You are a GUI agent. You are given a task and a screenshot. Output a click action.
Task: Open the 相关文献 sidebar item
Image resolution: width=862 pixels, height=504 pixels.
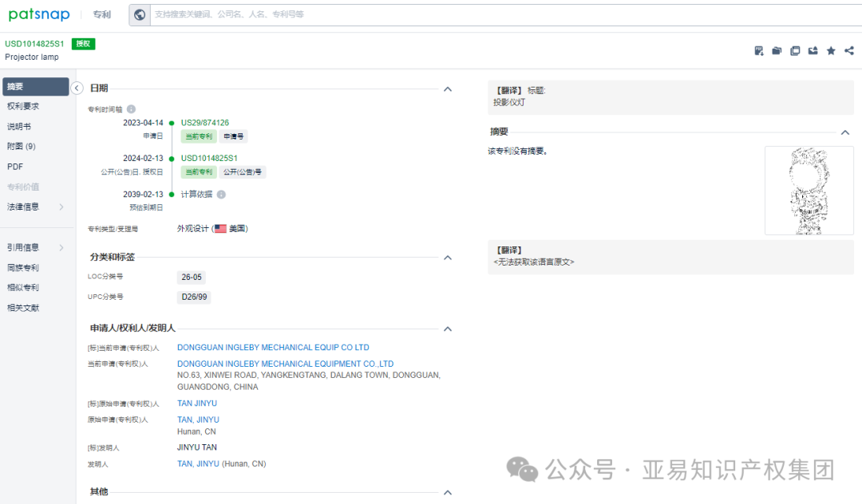tap(23, 308)
